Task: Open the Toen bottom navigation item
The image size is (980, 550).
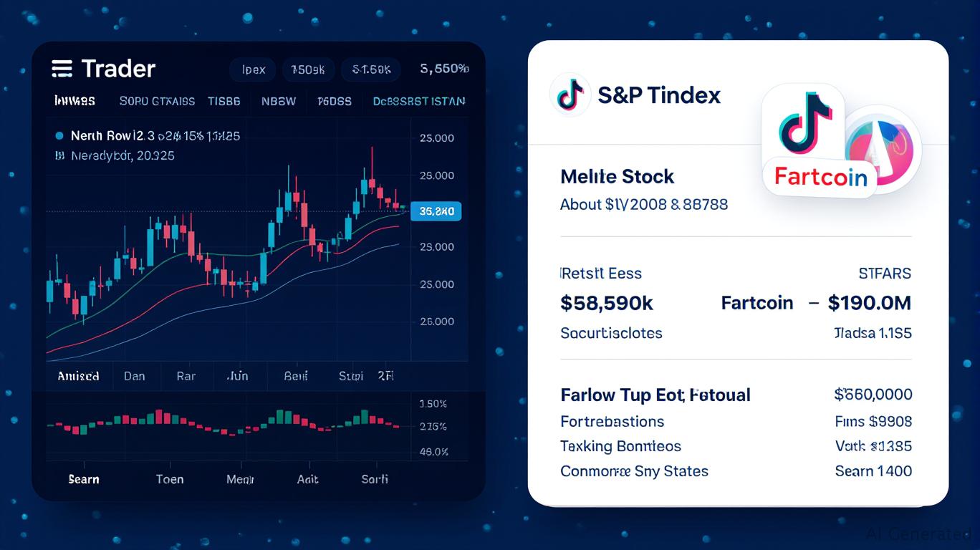Action: (x=170, y=479)
